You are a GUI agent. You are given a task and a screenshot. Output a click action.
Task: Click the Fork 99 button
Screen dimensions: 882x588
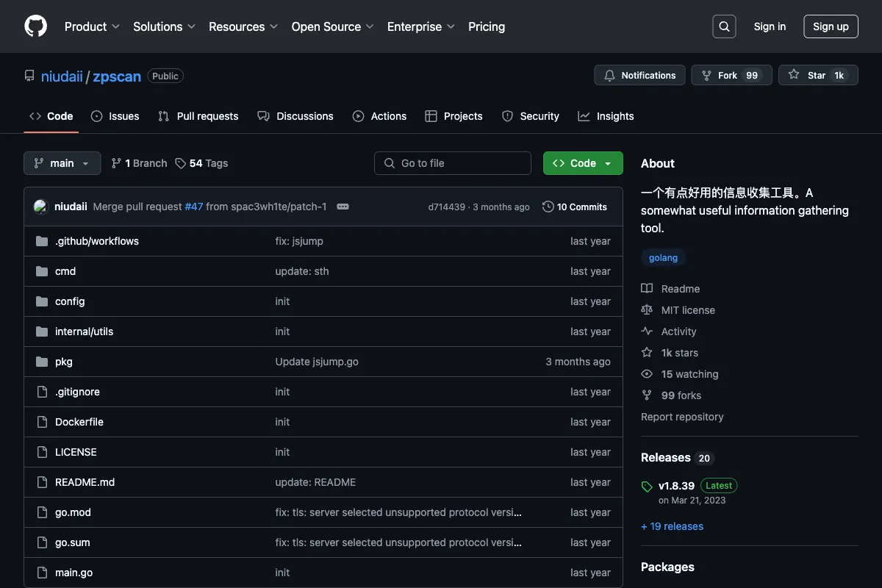point(732,75)
